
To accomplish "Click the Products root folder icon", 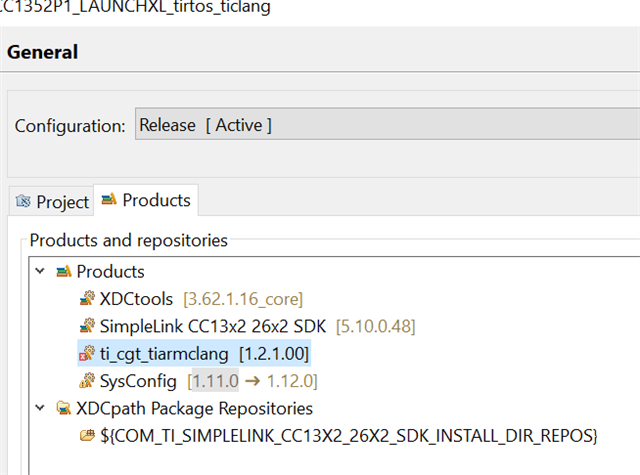I will [63, 272].
